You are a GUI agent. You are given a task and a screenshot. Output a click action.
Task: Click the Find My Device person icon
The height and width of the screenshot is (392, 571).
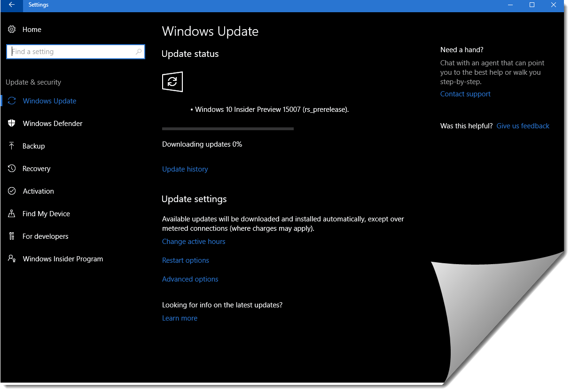[12, 214]
